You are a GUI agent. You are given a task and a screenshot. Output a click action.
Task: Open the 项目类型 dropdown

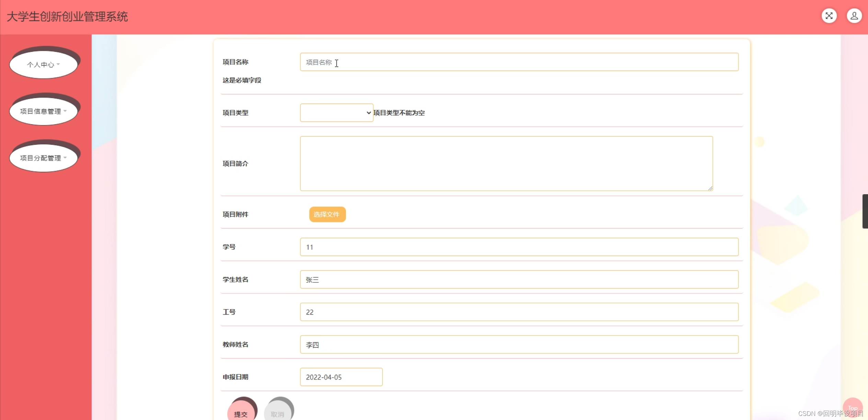pyautogui.click(x=336, y=113)
